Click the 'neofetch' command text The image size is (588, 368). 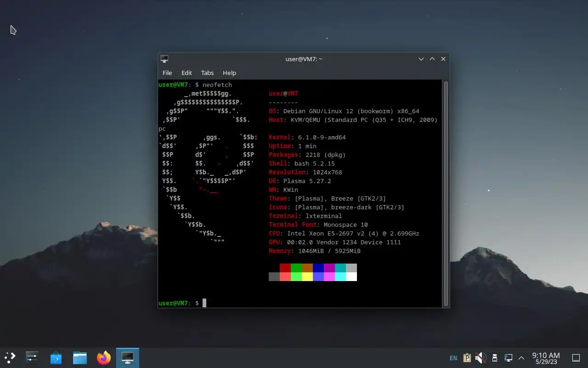[x=217, y=85]
